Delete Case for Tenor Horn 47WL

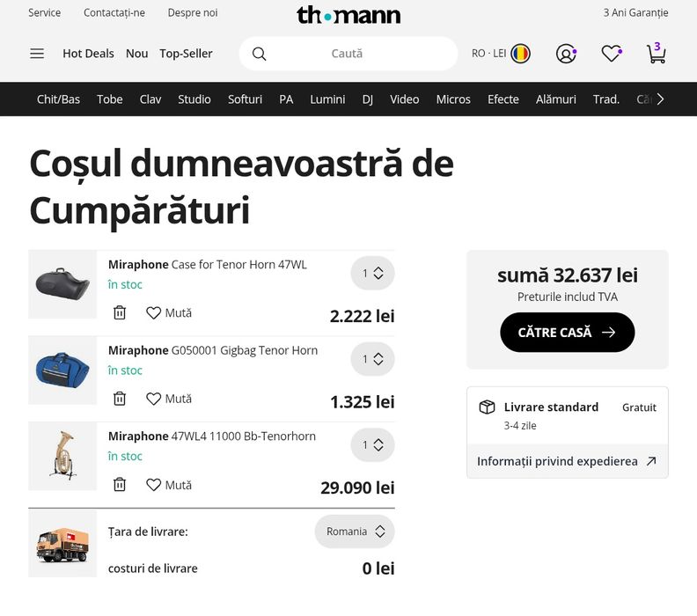tap(120, 312)
